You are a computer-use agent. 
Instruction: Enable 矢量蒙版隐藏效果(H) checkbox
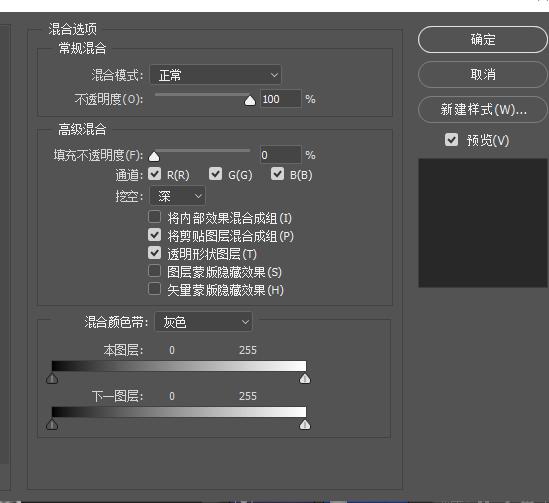(154, 289)
